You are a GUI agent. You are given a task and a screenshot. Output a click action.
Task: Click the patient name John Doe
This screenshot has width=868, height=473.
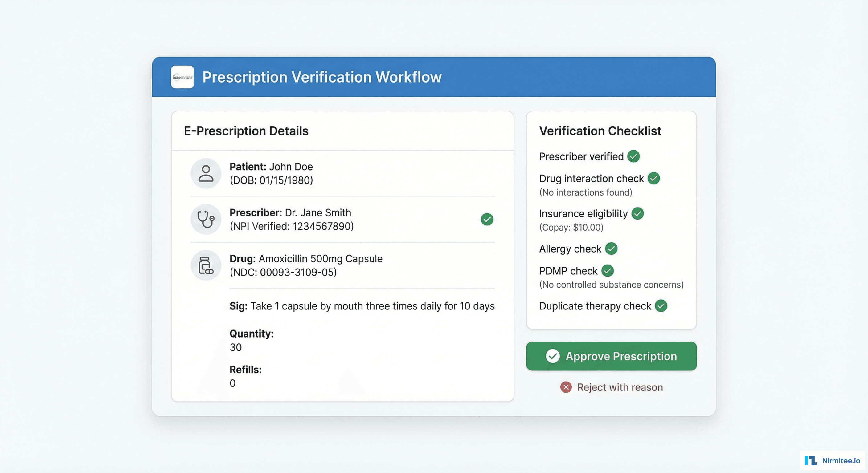[x=290, y=166]
